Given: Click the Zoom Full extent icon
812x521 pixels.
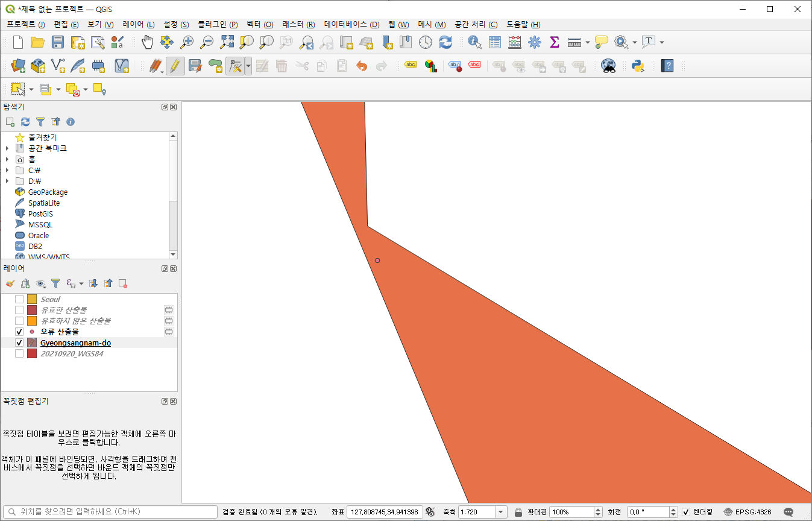Looking at the screenshot, I should (227, 42).
